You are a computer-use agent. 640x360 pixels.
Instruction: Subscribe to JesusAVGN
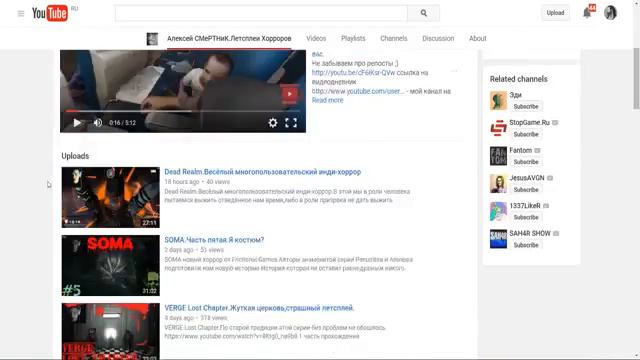click(526, 190)
